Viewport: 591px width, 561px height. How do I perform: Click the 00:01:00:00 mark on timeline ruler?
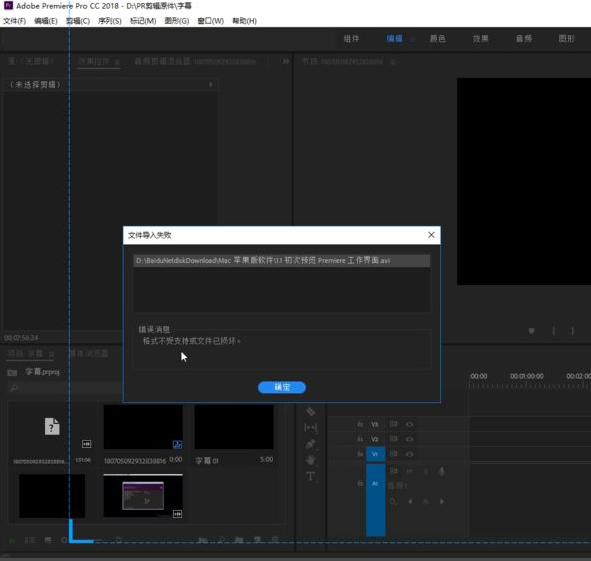click(x=527, y=376)
